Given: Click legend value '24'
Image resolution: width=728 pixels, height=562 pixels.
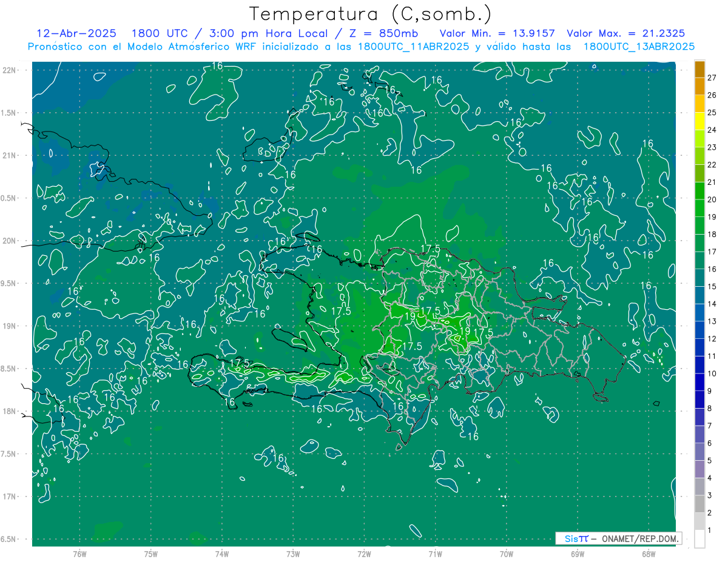Looking at the screenshot, I should tap(712, 130).
